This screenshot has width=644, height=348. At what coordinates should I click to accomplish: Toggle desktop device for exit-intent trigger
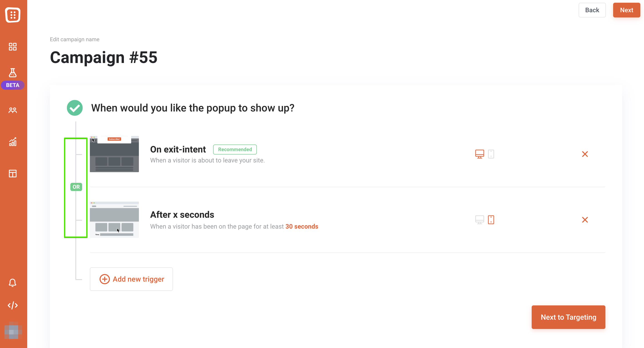pyautogui.click(x=479, y=154)
